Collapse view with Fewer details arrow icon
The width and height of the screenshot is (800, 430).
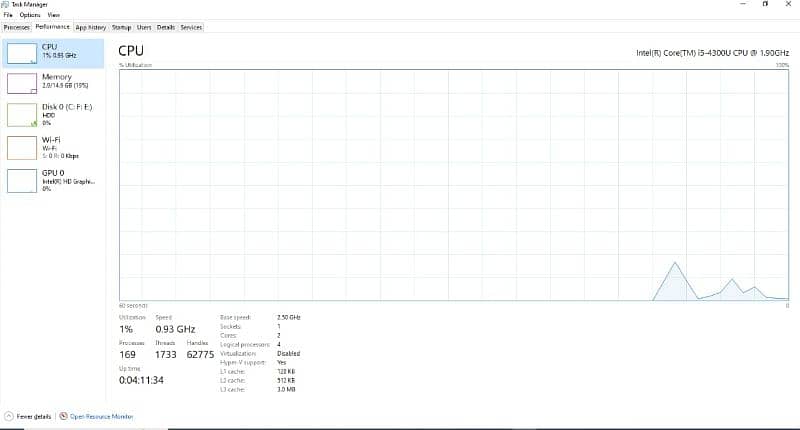[x=8, y=416]
